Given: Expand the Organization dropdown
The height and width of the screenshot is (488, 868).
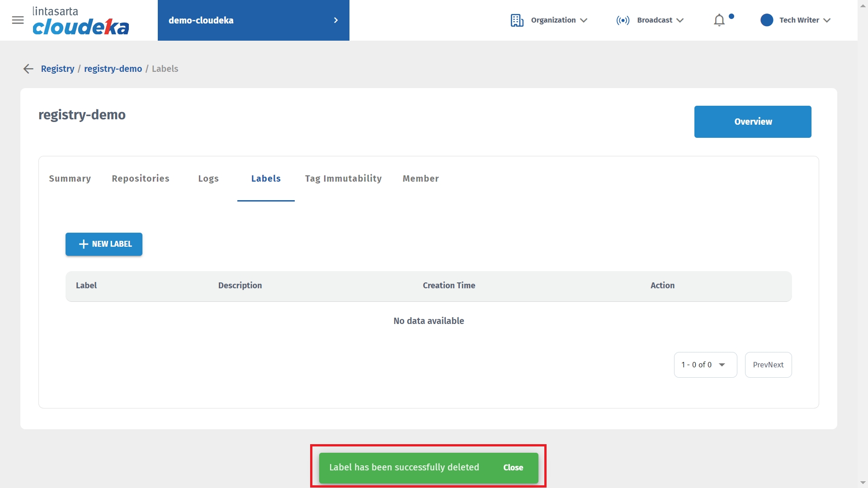Looking at the screenshot, I should (x=584, y=20).
